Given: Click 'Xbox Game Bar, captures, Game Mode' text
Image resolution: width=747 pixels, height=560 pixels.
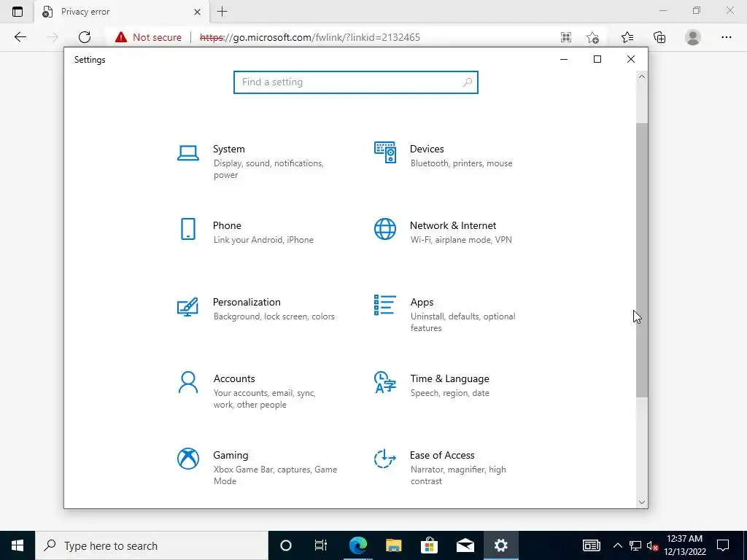Looking at the screenshot, I should pyautogui.click(x=275, y=475).
